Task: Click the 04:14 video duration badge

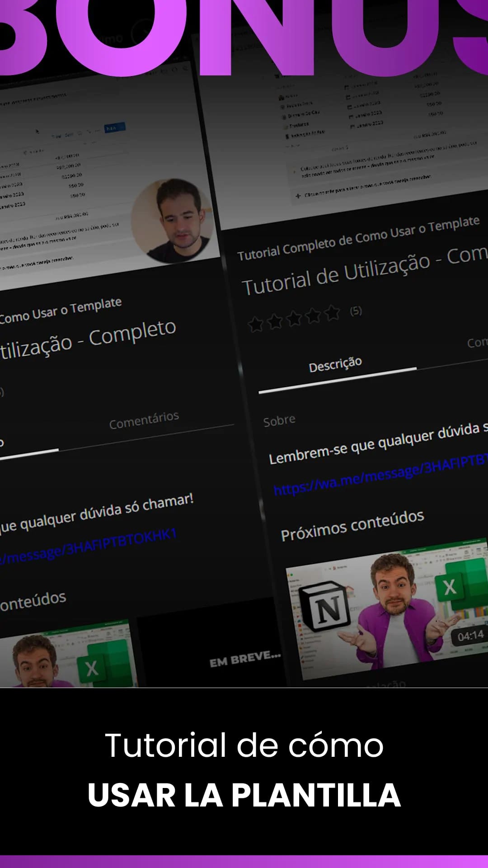Action: (x=470, y=637)
